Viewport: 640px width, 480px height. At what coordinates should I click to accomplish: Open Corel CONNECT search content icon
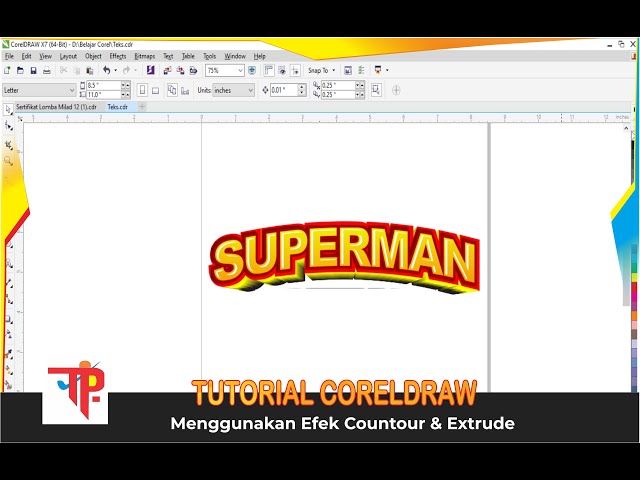[x=151, y=70]
